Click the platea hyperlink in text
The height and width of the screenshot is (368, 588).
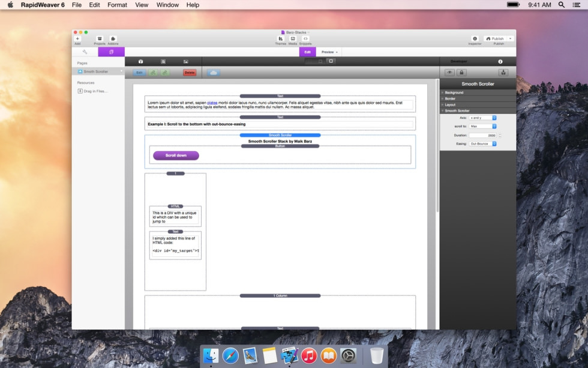click(x=212, y=103)
